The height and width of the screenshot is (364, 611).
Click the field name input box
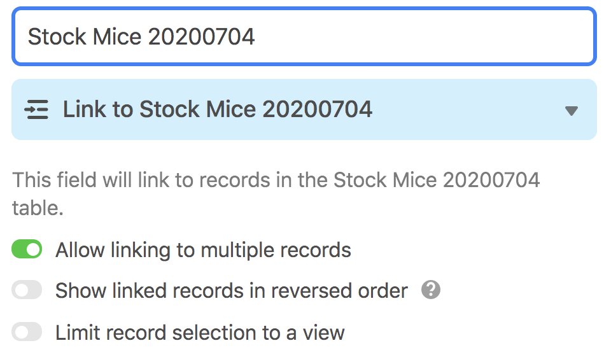(304, 36)
